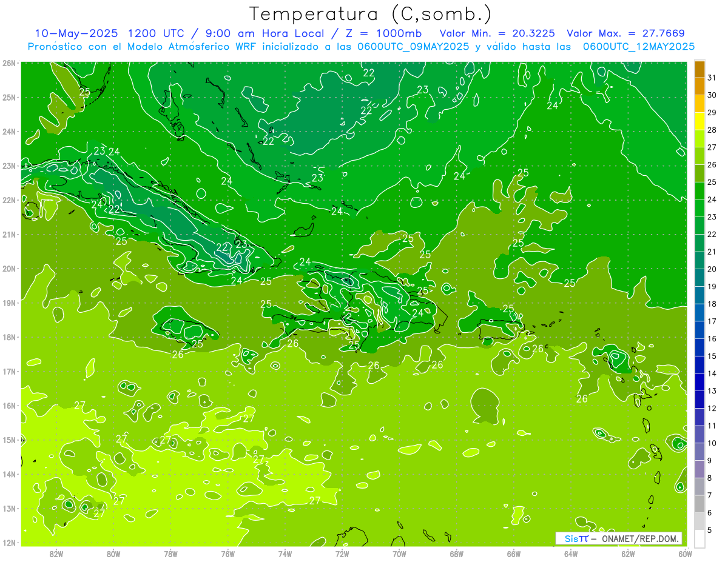Click the yellow legend swatch between 28 and 29
This screenshot has width=728, height=562.
[699, 121]
